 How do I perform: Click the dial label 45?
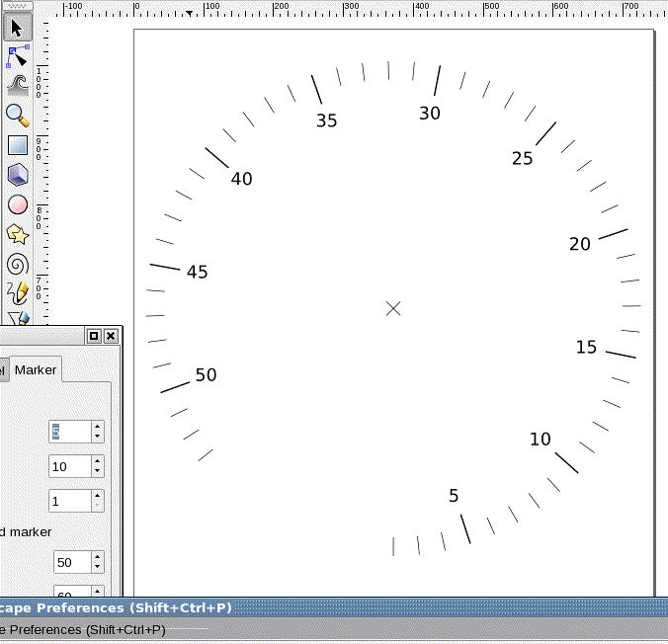198,273
